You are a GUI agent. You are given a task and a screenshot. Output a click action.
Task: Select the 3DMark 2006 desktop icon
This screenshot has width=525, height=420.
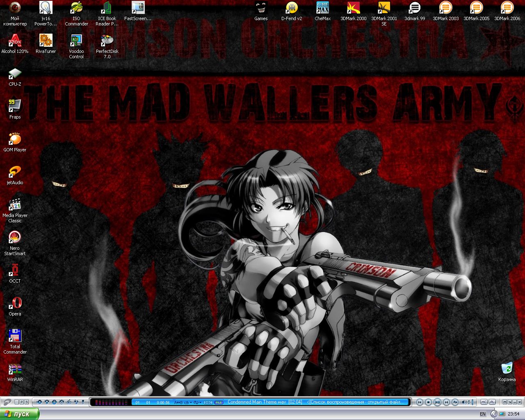pos(507,11)
